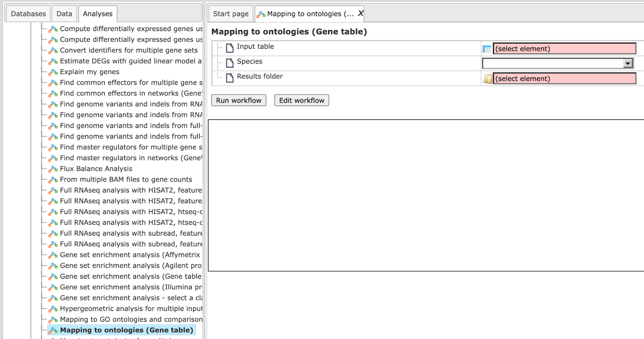Click the Edit workflow button
644x339 pixels.
pos(301,101)
